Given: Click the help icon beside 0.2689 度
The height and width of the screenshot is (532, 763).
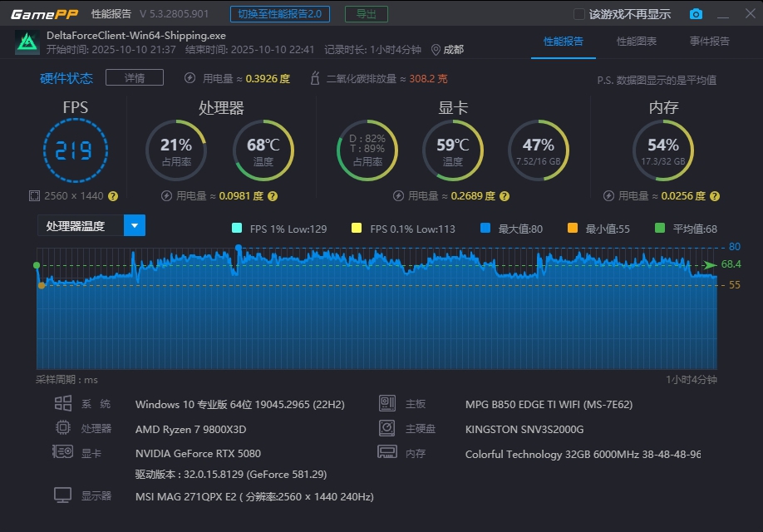Looking at the screenshot, I should [505, 196].
